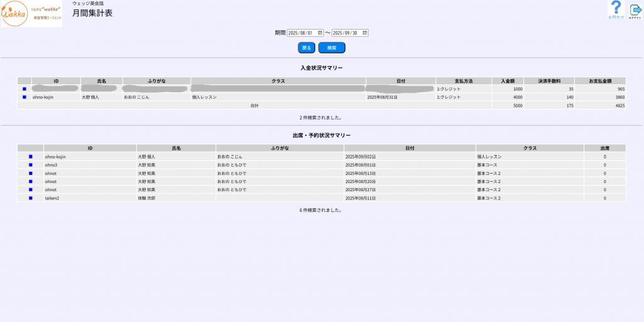Click blue square for ohno-kojin payment row
This screenshot has width=644, height=322.
coord(25,97)
